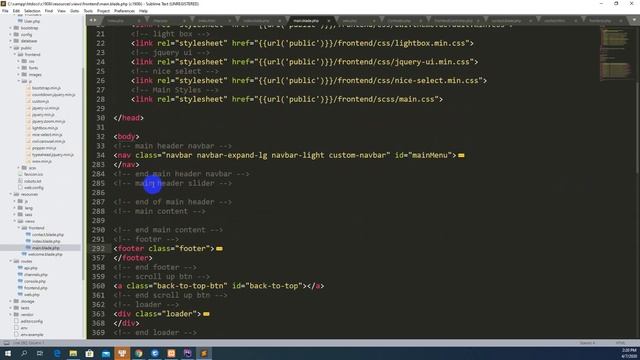Image resolution: width=640 pixels, height=360 pixels.
Task: Switch to the main.blade.php tab
Action: [x=306, y=20]
